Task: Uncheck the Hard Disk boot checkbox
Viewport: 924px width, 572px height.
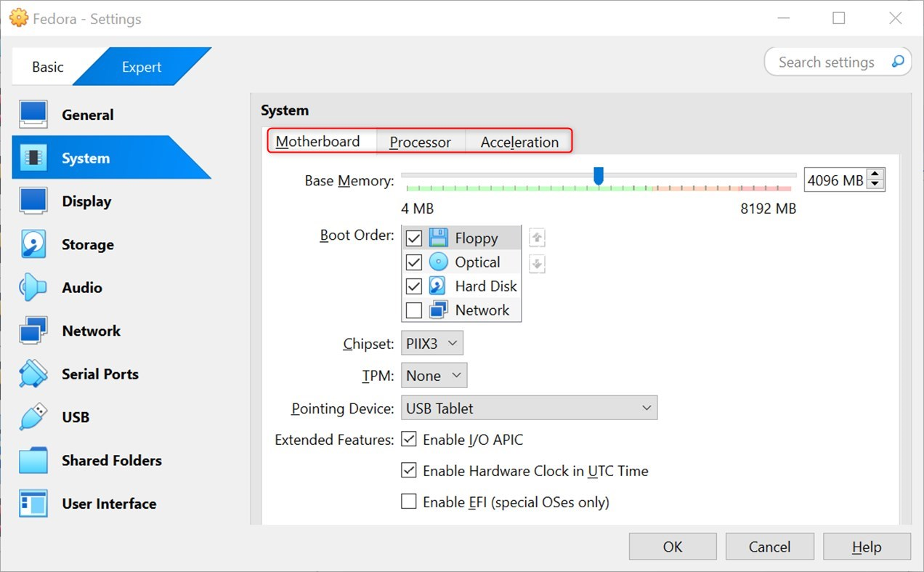Action: [x=414, y=286]
